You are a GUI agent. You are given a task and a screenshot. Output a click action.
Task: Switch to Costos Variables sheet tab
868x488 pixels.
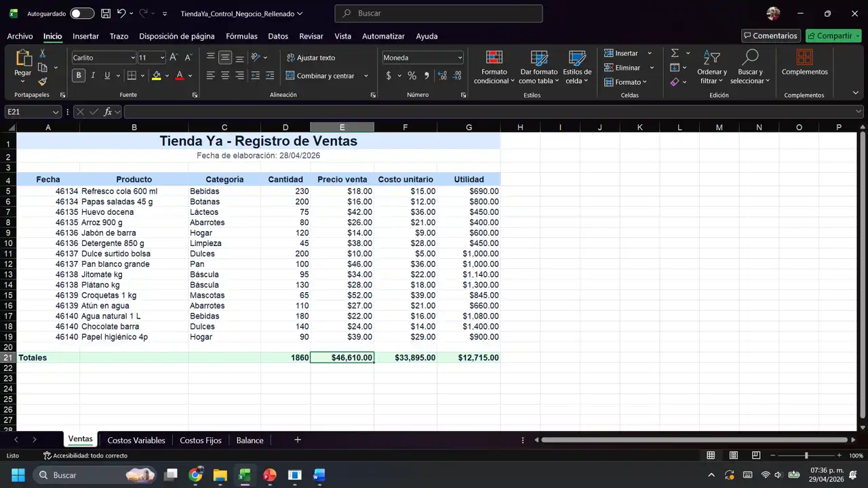136,440
